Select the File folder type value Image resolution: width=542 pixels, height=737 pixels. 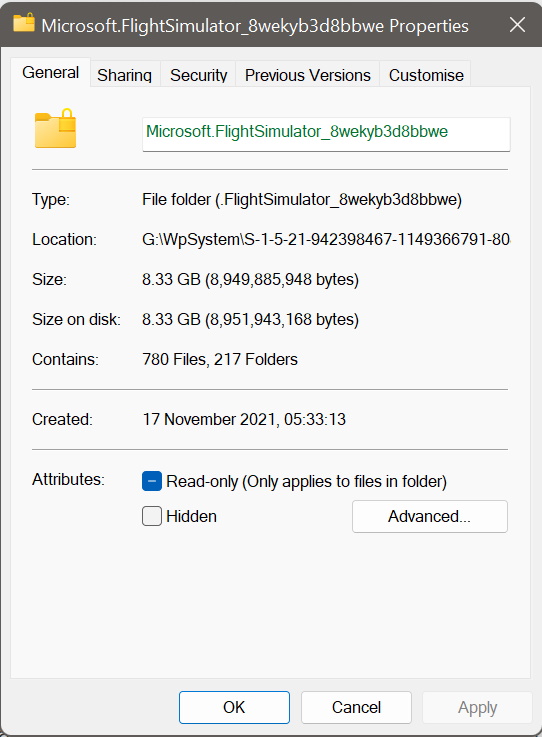click(x=302, y=200)
